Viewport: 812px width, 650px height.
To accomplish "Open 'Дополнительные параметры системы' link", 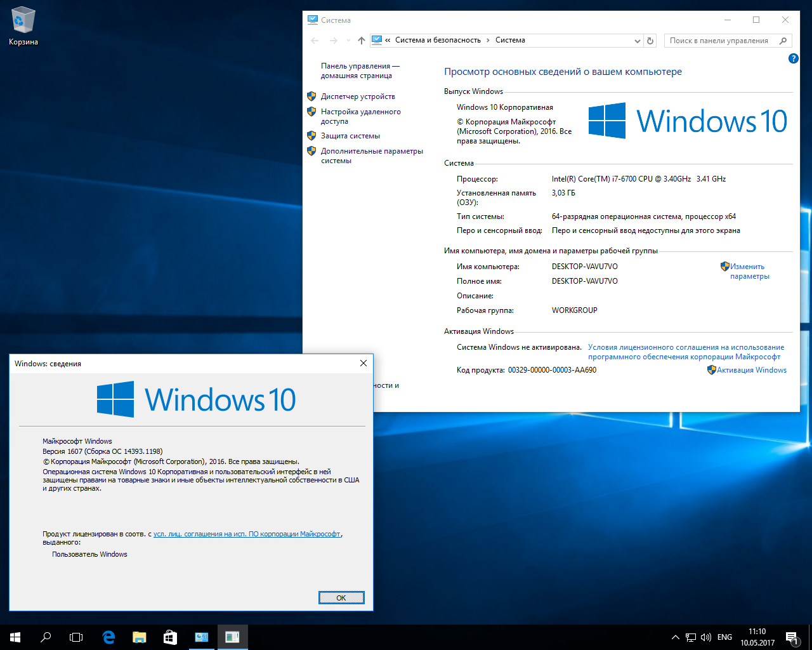I will pos(372,156).
